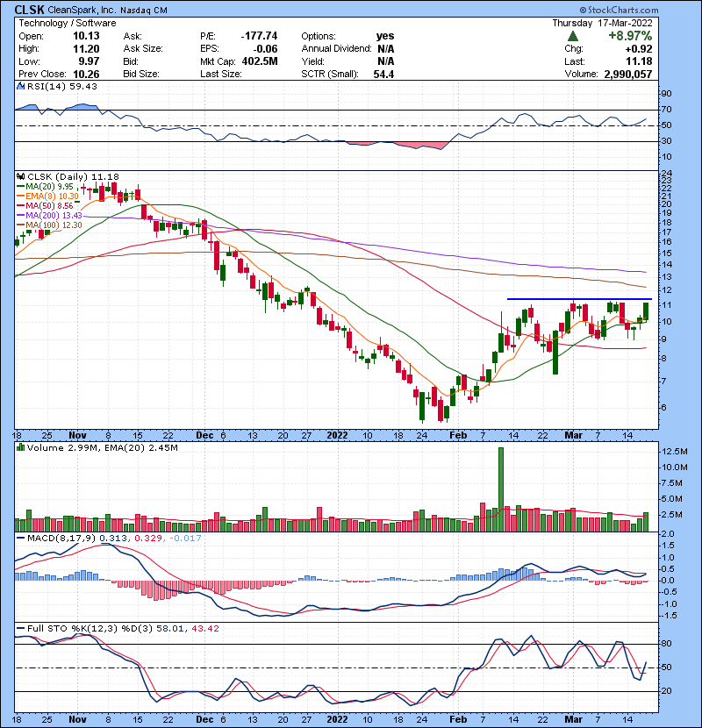Click the Volume 2.99M, EMA(20) 2.45M label

tap(102, 447)
